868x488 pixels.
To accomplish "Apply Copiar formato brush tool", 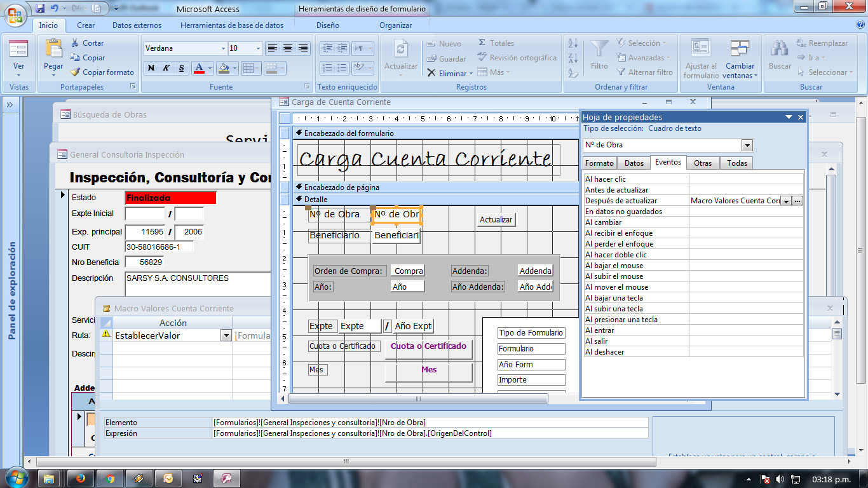I will pos(75,72).
